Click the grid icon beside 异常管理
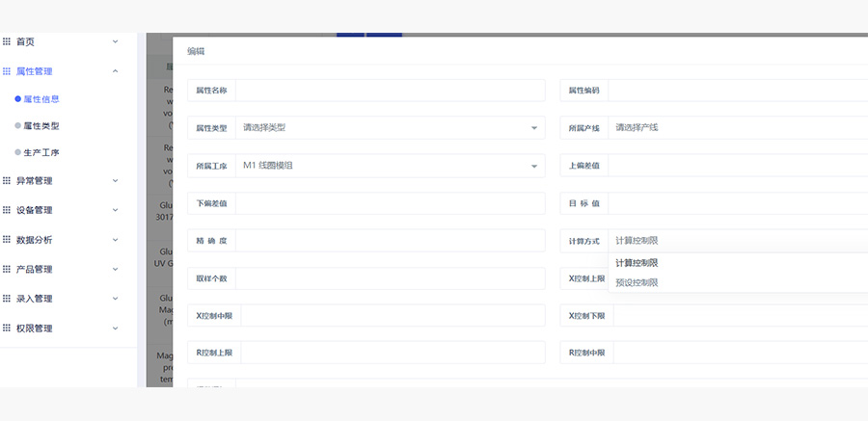 [7, 180]
